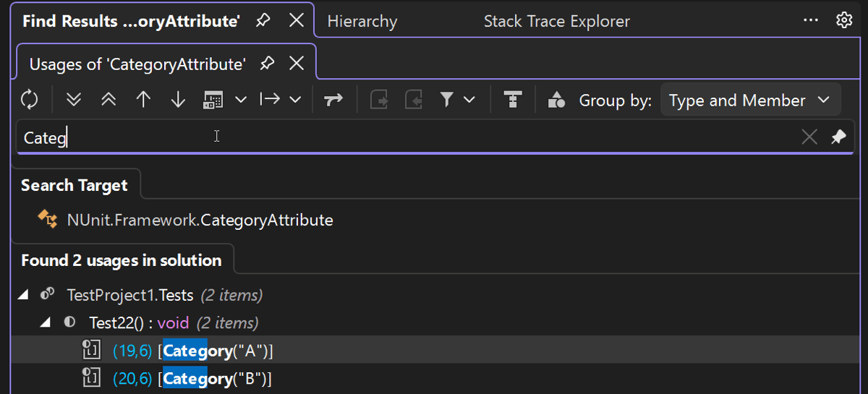Switch to the Hierarchy tab
The image size is (868, 394).
pos(362,22)
